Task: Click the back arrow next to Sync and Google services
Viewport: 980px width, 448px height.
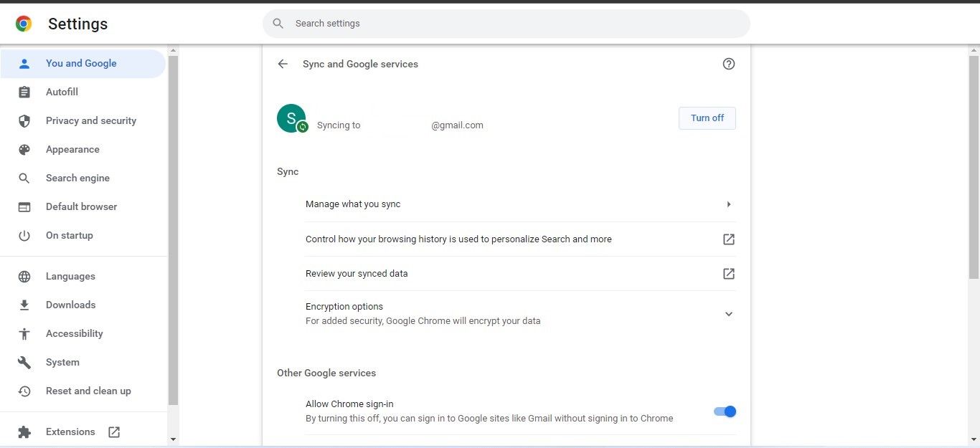Action: click(283, 64)
